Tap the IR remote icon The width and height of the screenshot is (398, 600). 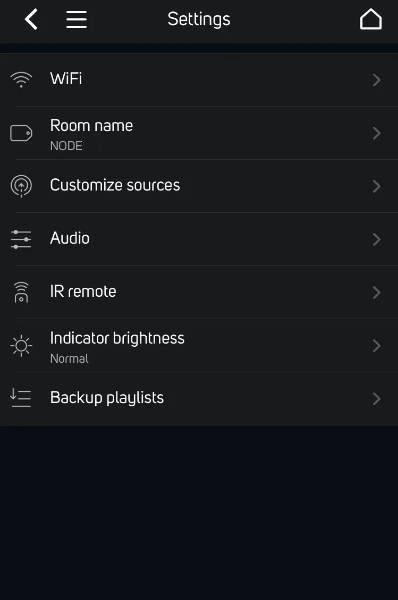tap(21, 292)
